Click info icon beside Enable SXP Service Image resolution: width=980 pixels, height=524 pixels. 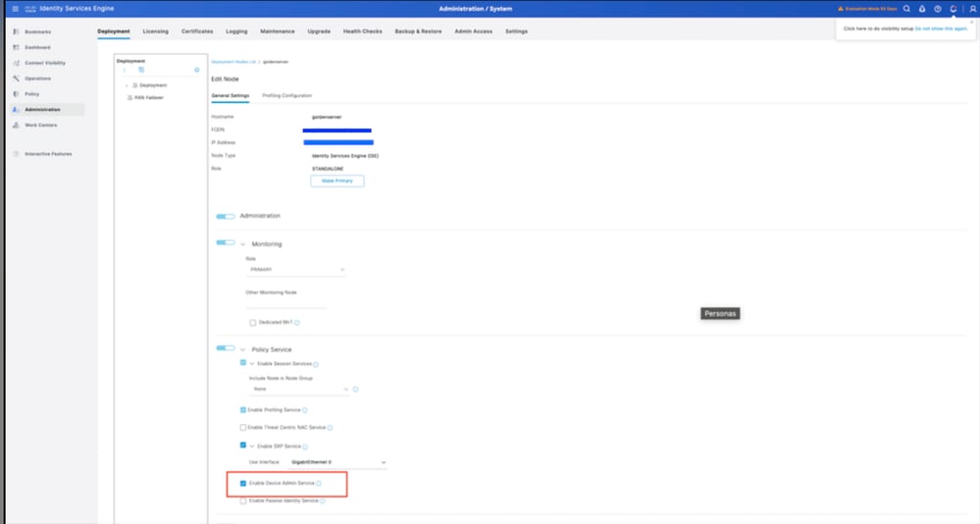click(x=305, y=446)
